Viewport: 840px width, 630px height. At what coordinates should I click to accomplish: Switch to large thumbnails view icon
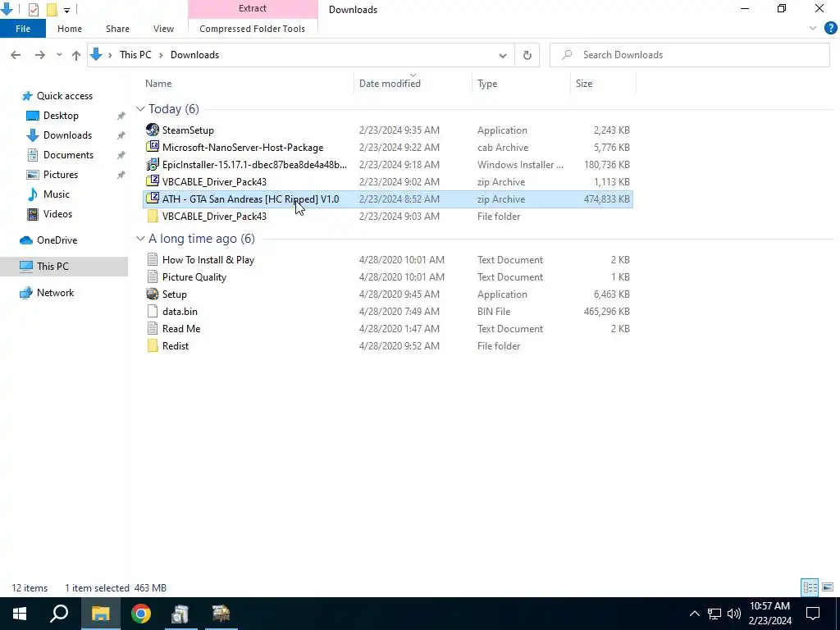click(x=828, y=587)
